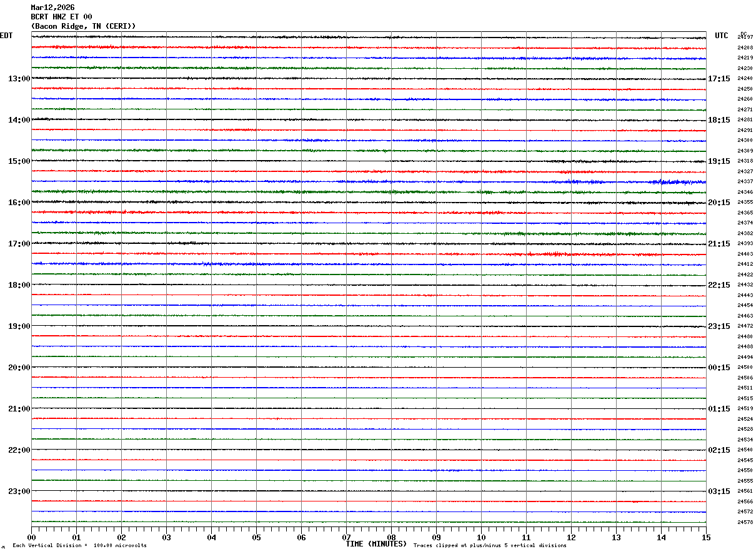Click the DC value 24300
The height and width of the screenshot is (554, 756).
pos(745,140)
